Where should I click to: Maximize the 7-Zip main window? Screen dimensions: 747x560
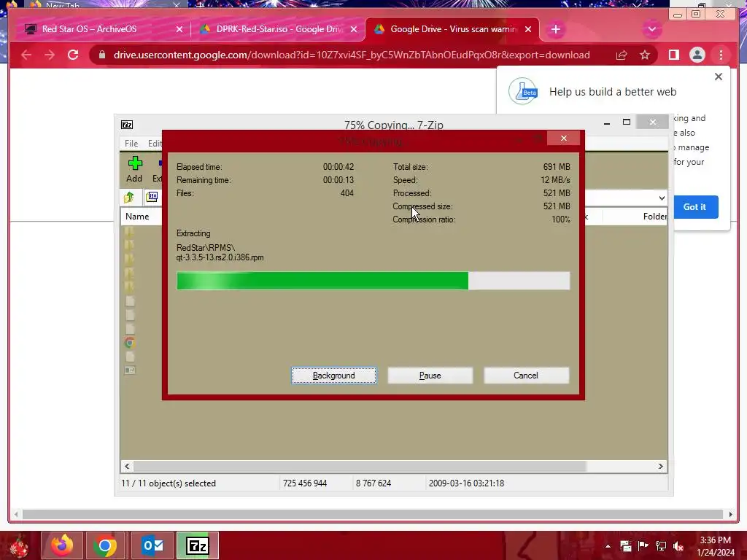pos(627,122)
